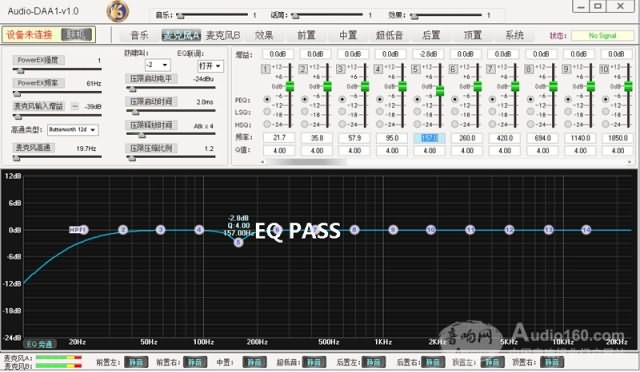
Task: Expand the EQ联调 dropdown showing 打开
Action: point(210,66)
